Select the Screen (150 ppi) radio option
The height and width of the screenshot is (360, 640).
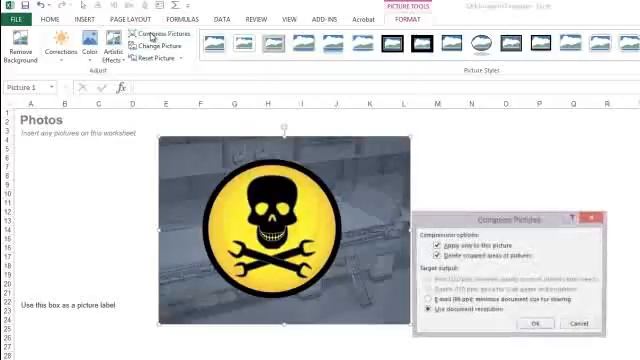pos(428,289)
